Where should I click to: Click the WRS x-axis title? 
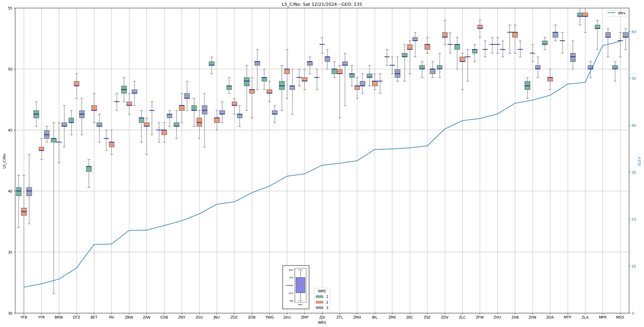(x=322, y=323)
